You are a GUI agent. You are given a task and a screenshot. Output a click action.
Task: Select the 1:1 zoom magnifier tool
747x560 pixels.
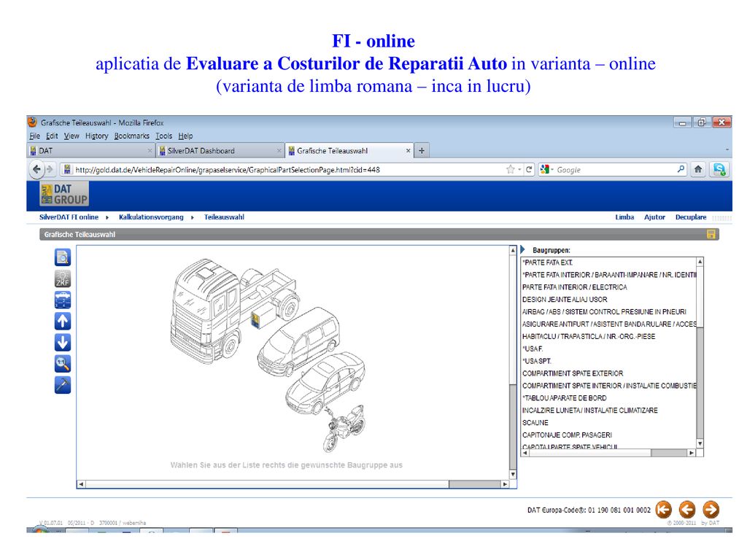coord(63,363)
